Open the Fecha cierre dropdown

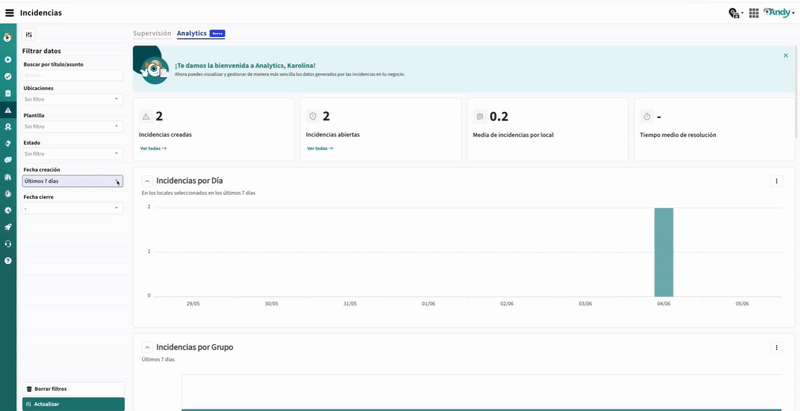point(72,208)
